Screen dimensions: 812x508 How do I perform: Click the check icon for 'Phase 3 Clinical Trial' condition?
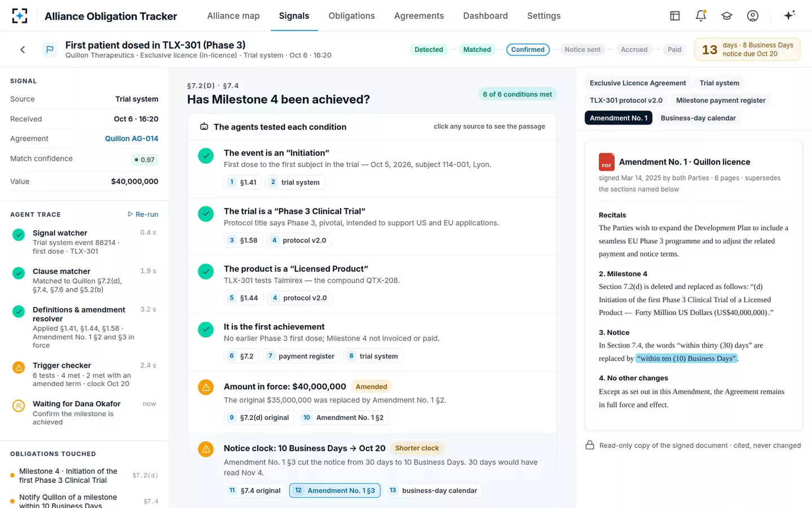click(206, 214)
